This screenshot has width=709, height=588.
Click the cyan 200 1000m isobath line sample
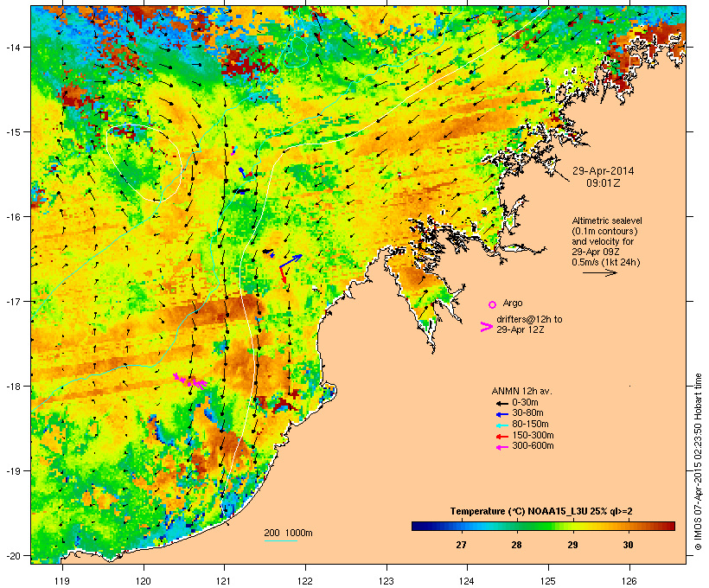[x=280, y=540]
